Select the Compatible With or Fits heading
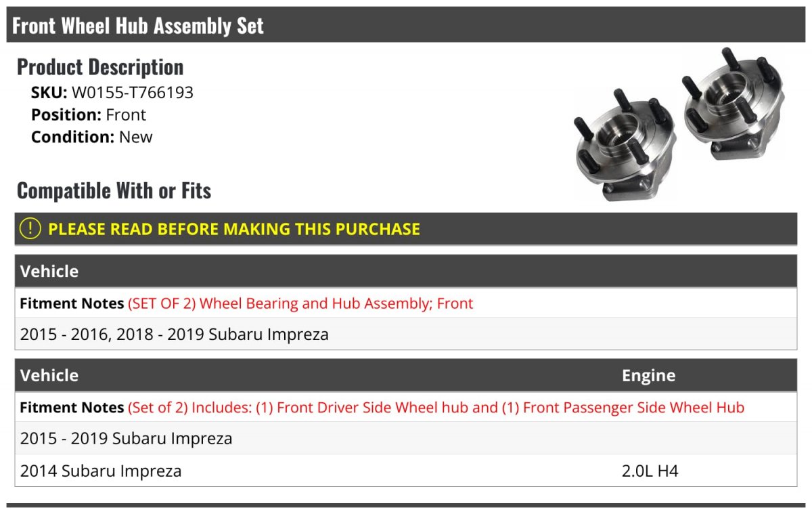The height and width of the screenshot is (514, 812). pos(114,191)
